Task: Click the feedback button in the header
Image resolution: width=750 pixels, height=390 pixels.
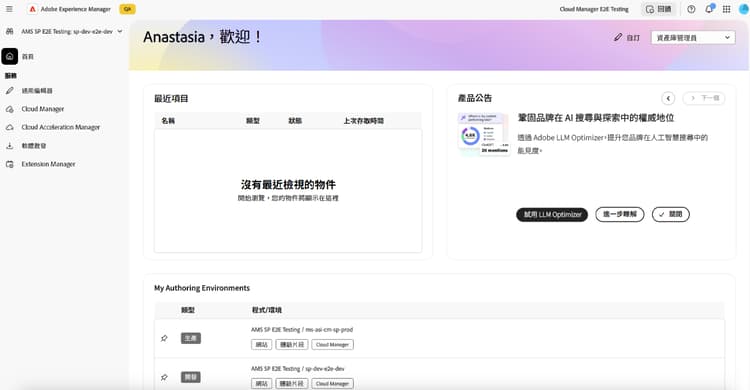Action: point(659,9)
